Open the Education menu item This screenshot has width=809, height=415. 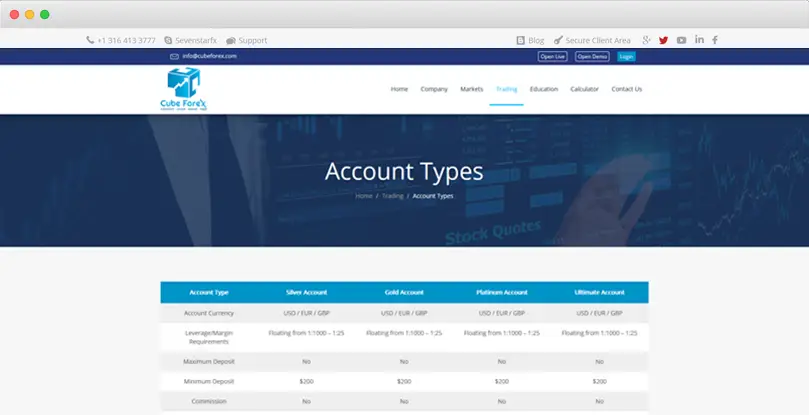point(544,89)
